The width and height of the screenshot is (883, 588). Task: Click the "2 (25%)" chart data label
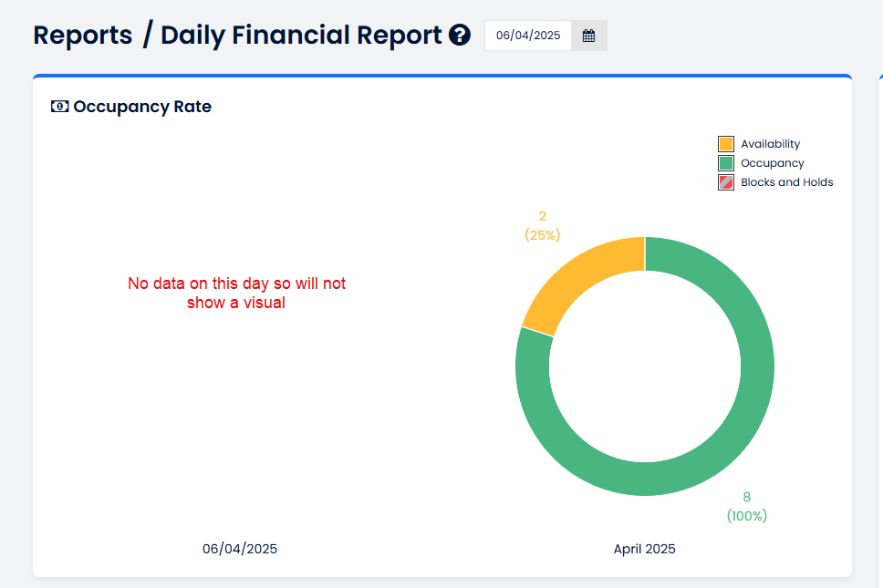[x=542, y=226]
